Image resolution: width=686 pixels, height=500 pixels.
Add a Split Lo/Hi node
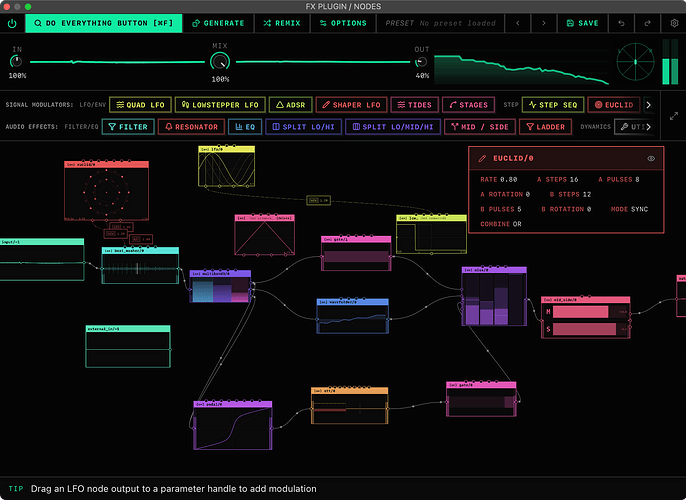pyautogui.click(x=303, y=127)
